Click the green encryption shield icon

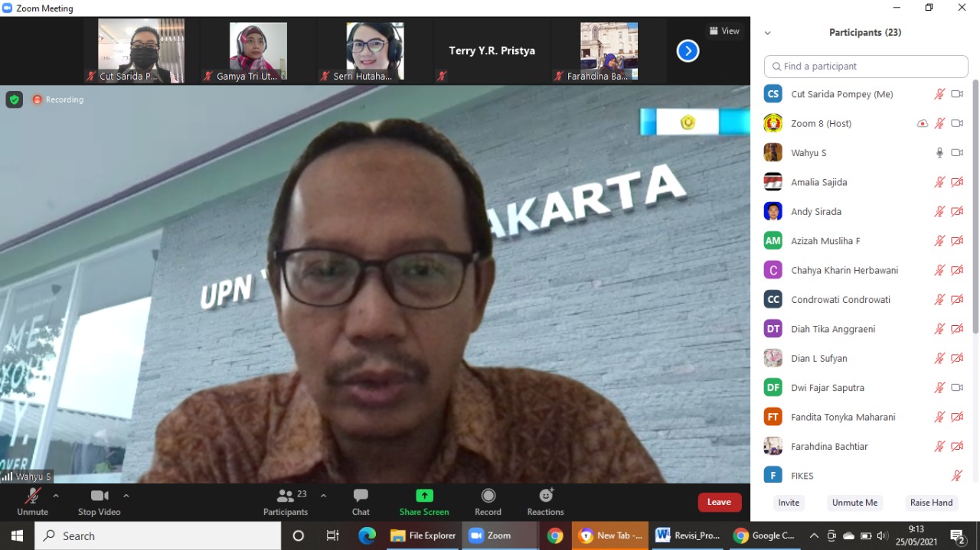point(15,99)
